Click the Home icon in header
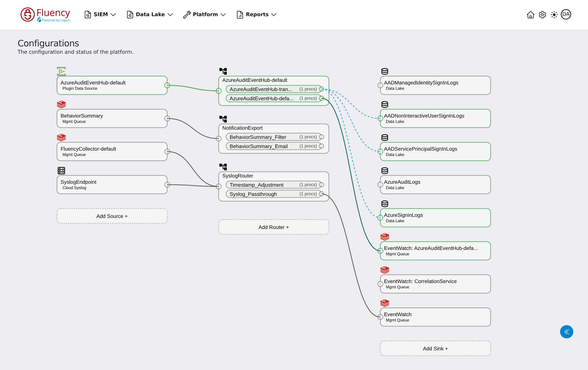 (530, 15)
